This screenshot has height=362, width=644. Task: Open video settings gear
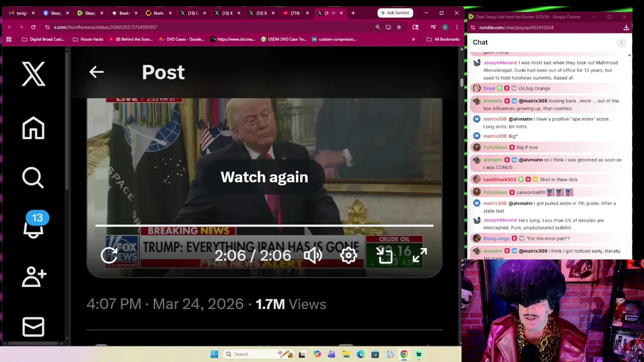348,255
